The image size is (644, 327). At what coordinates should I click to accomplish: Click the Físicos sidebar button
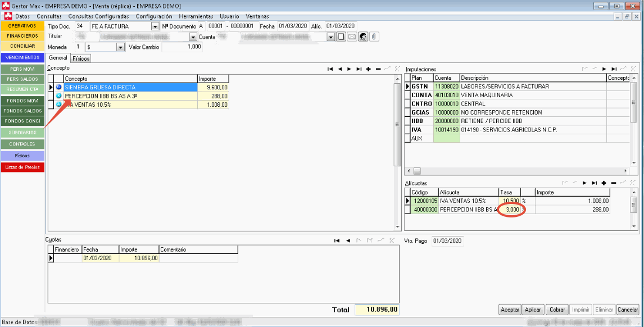tap(22, 156)
